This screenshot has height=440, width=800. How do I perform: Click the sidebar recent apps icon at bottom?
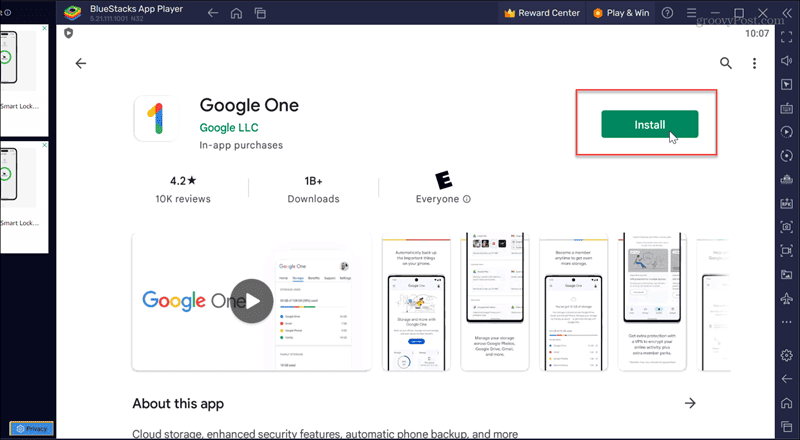point(787,426)
